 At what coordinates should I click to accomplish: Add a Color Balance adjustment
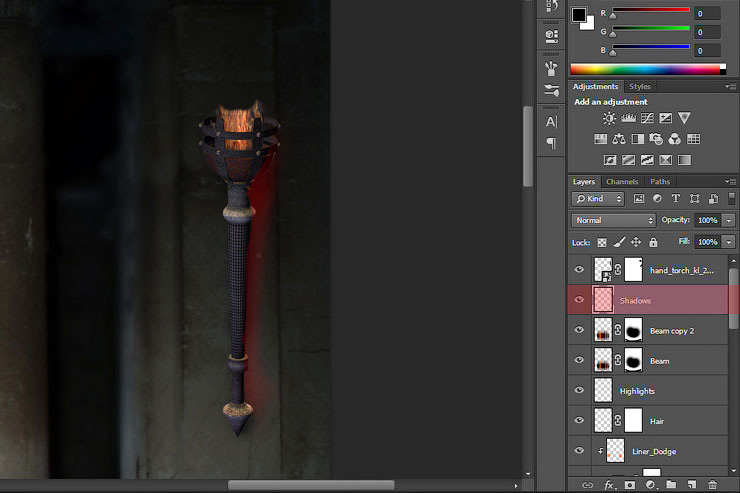click(x=619, y=139)
